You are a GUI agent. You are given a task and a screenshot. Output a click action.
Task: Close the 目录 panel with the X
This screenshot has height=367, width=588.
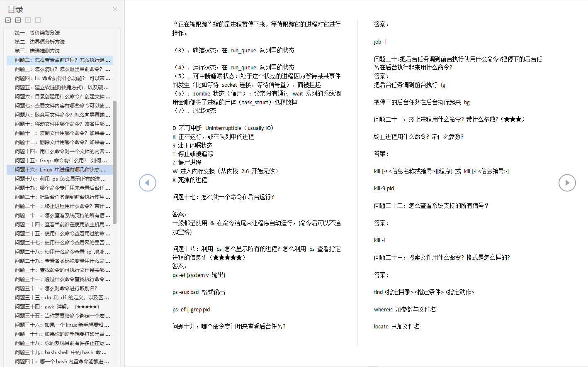pyautogui.click(x=115, y=9)
